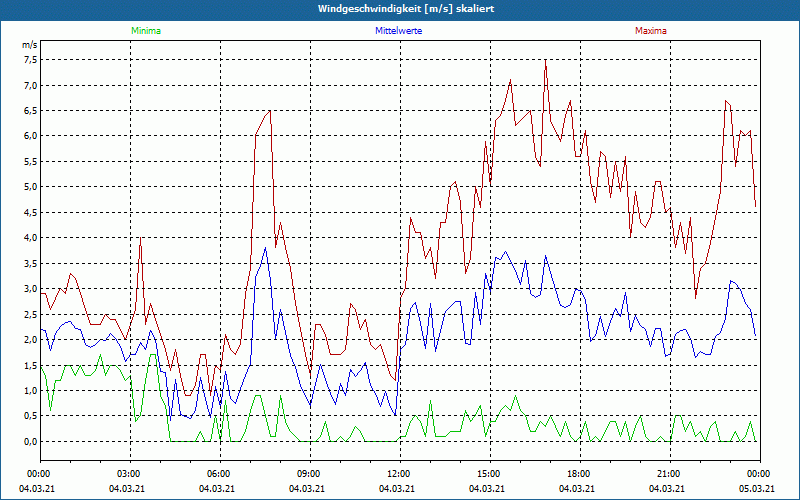Click the m/s unit label above axis
This screenshot has height=500, width=800.
point(30,45)
